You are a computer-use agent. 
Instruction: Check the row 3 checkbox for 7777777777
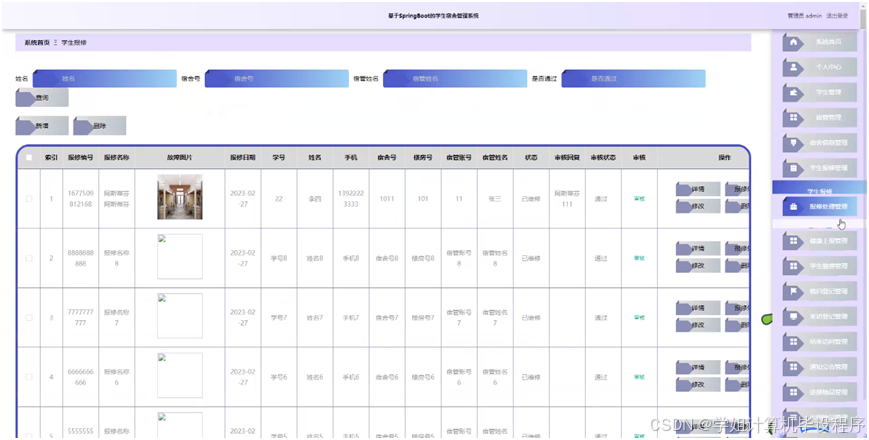pyautogui.click(x=29, y=318)
